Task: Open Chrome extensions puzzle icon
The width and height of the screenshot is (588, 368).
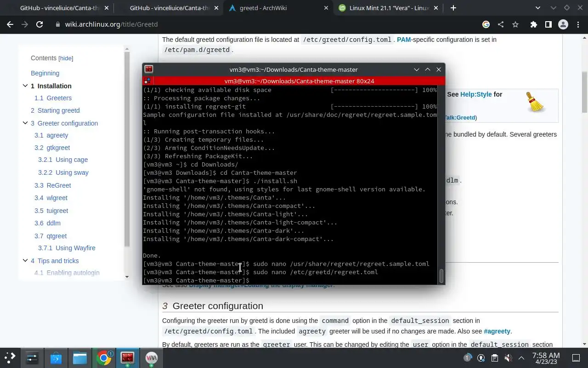Action: 533,24
